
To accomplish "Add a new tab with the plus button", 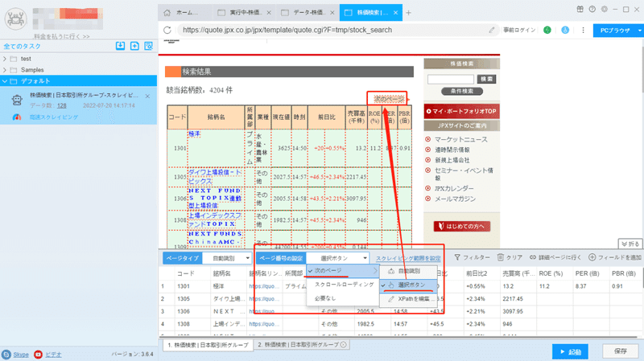I will coord(408,13).
